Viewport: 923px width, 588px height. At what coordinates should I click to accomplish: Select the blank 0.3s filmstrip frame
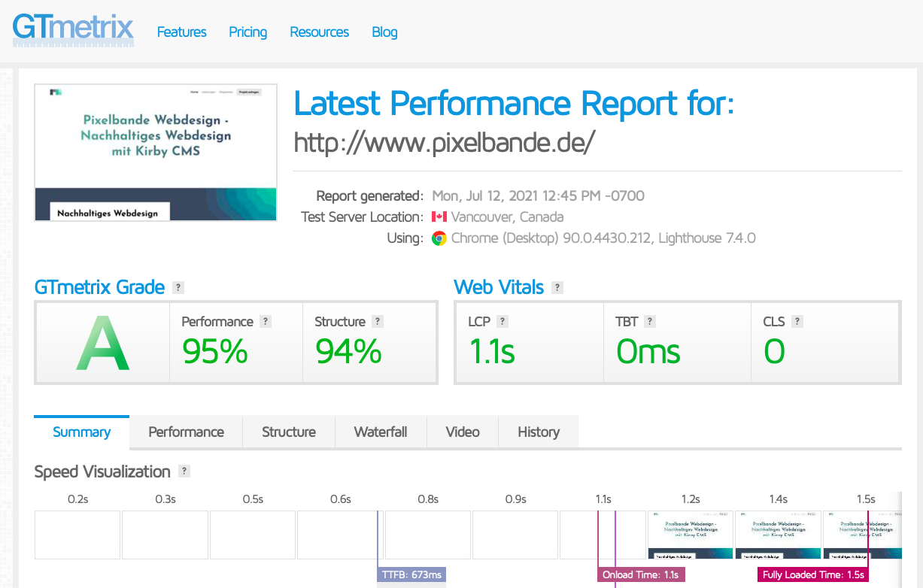[x=165, y=535]
